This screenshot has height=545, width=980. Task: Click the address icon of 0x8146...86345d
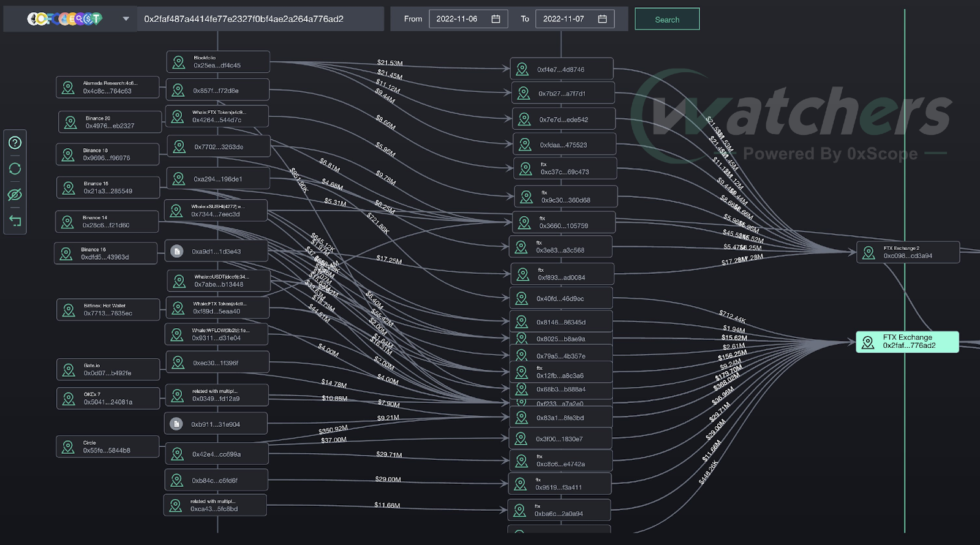tap(522, 321)
